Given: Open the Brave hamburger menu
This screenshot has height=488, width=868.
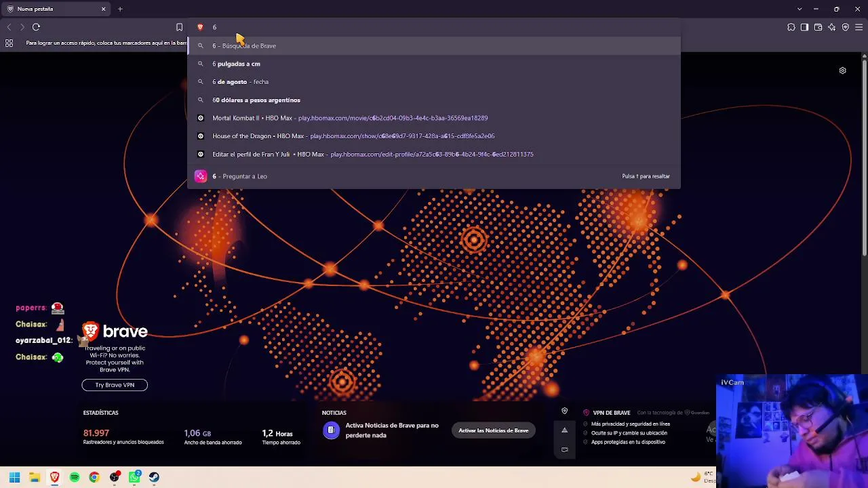Looking at the screenshot, I should click(x=859, y=27).
